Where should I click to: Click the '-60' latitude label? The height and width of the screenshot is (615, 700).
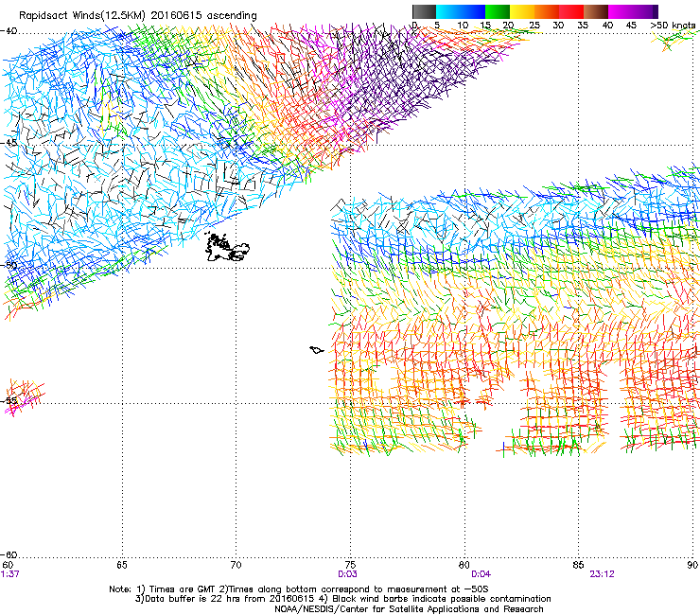point(9,554)
